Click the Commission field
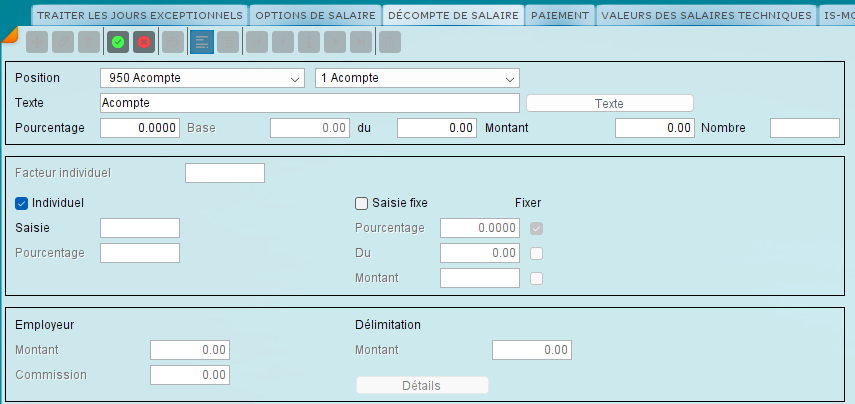 point(190,375)
